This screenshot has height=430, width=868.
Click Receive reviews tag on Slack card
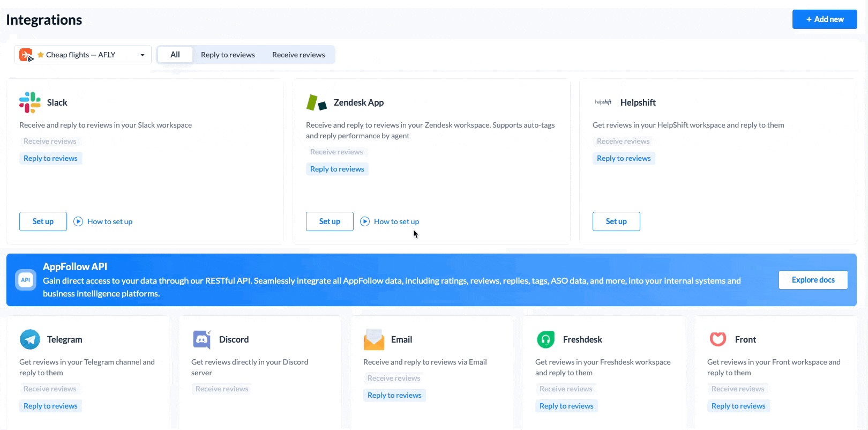[x=50, y=141]
